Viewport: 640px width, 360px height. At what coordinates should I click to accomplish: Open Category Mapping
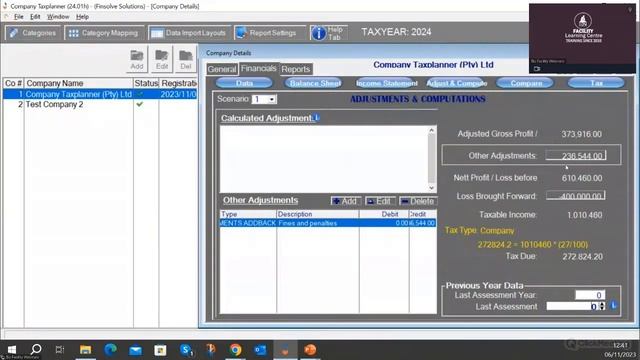(x=104, y=33)
